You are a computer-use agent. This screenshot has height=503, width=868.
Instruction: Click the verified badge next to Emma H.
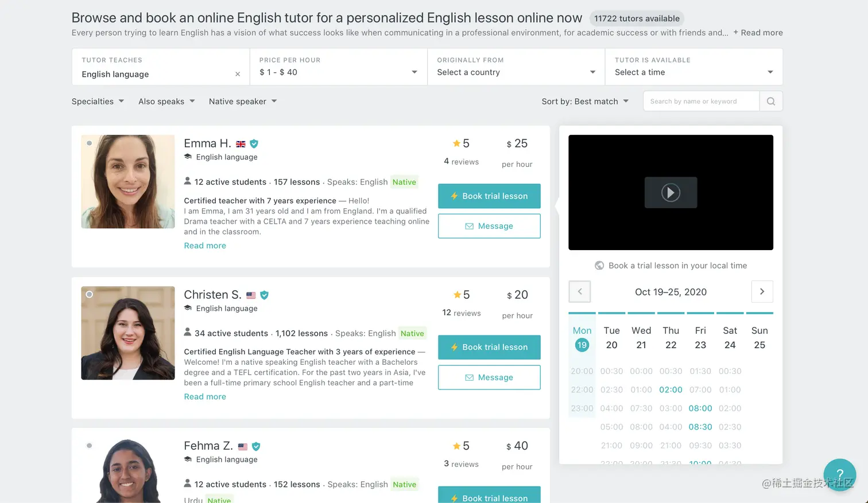point(254,144)
